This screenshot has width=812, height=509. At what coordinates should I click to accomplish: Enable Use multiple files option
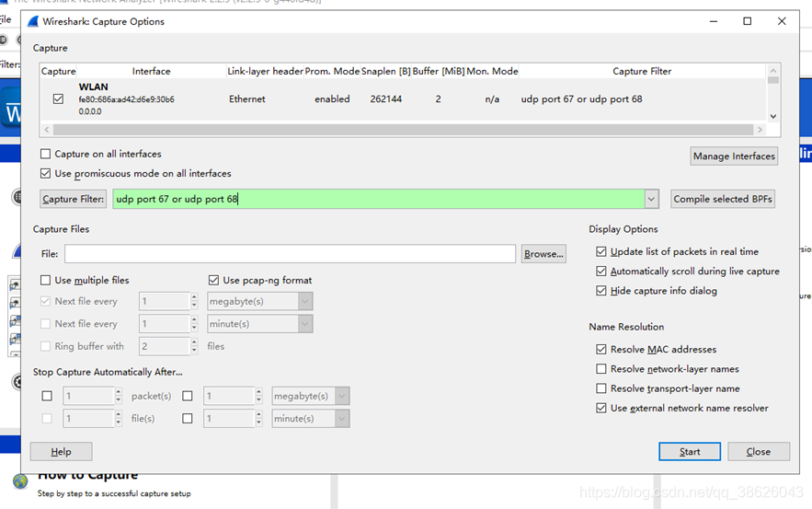coord(46,280)
